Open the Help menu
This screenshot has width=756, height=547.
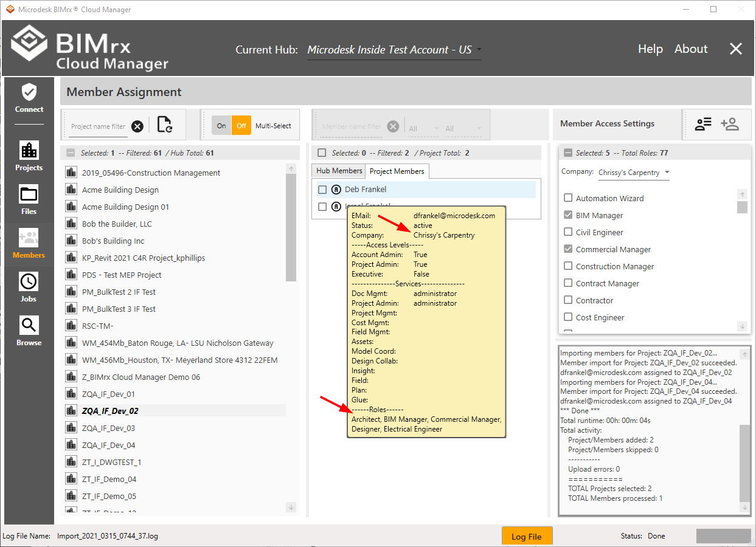coord(650,49)
